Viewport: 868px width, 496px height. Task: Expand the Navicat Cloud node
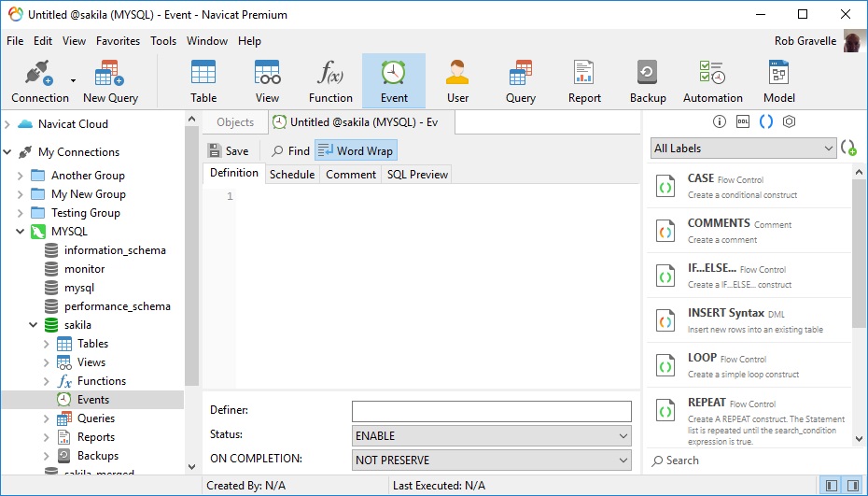pyautogui.click(x=7, y=124)
